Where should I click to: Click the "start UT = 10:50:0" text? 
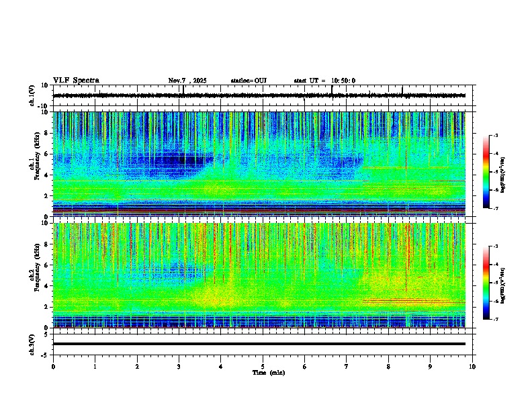(324, 81)
